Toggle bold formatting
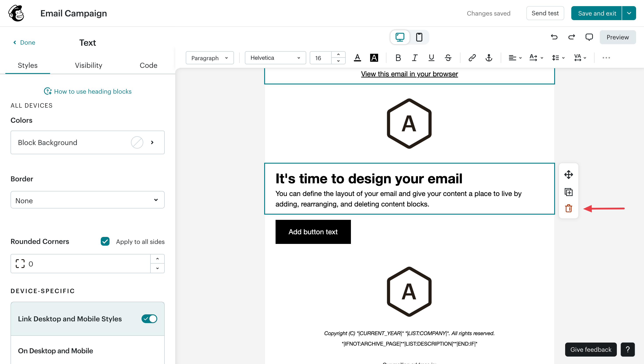The image size is (644, 364). [x=398, y=58]
